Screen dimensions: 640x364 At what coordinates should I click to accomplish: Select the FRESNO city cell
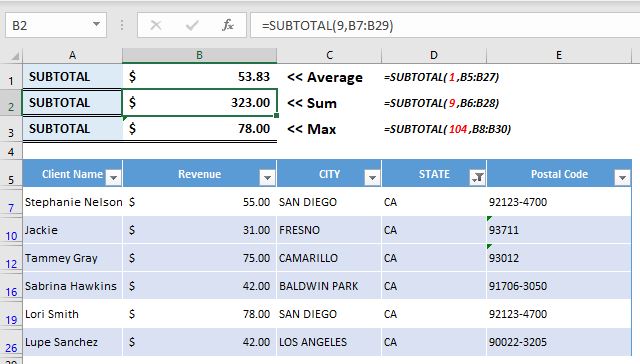click(329, 230)
